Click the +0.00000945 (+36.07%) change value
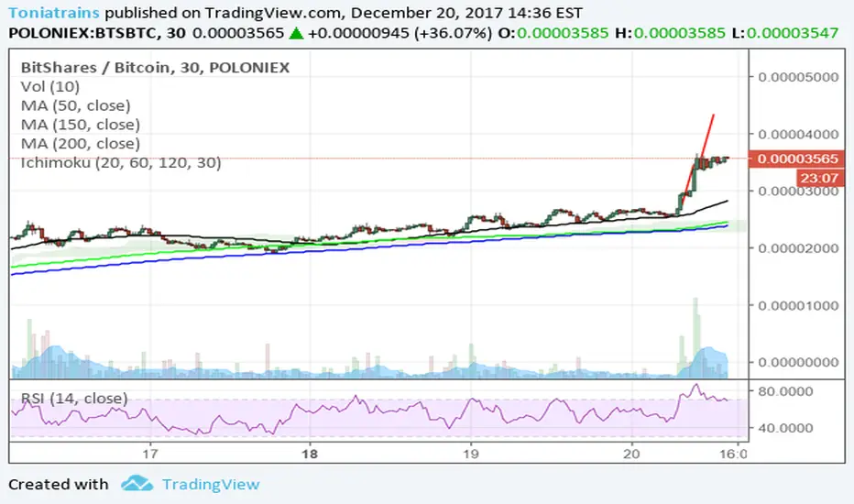The height and width of the screenshot is (504, 854). coord(400,33)
